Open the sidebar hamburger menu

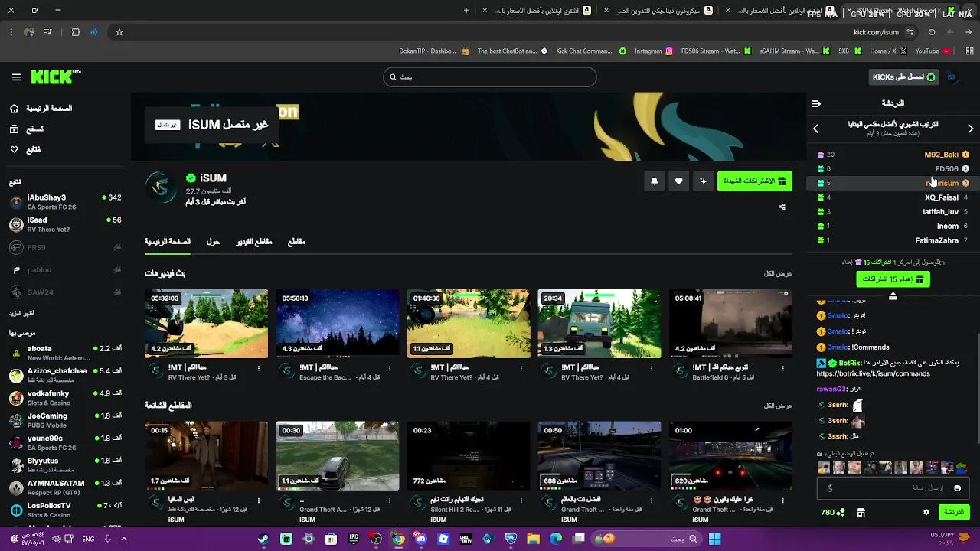16,77
